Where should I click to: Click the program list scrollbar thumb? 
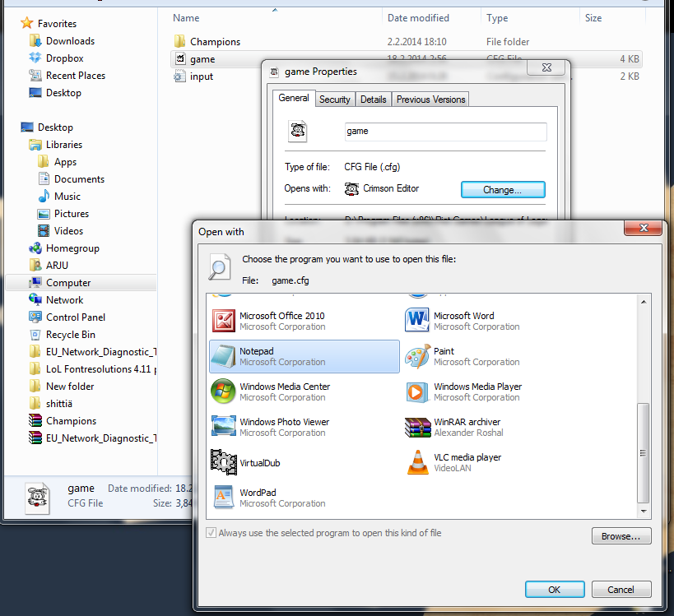[x=643, y=453]
